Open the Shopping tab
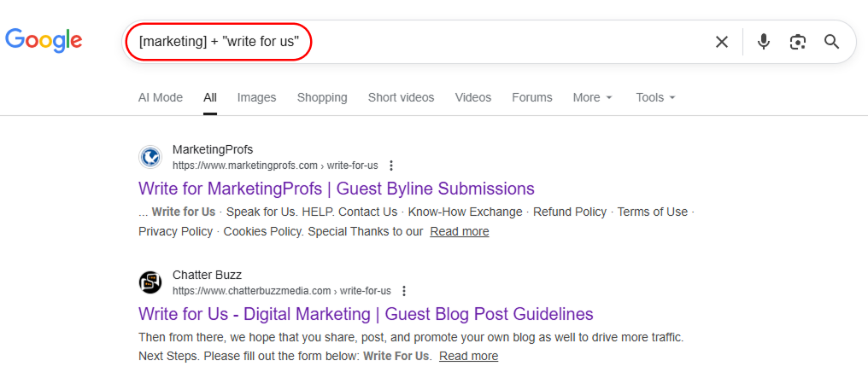Viewport: 868px width, 378px height. [322, 98]
